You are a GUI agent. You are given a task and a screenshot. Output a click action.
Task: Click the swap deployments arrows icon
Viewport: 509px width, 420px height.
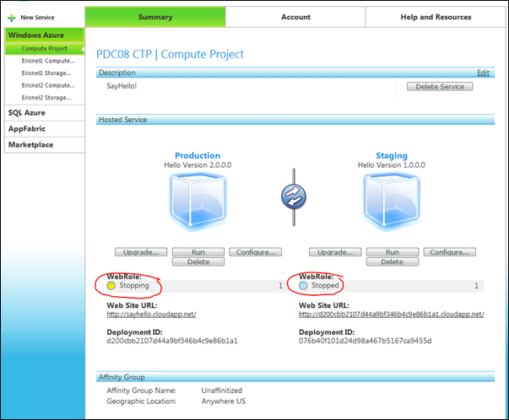[x=294, y=197]
